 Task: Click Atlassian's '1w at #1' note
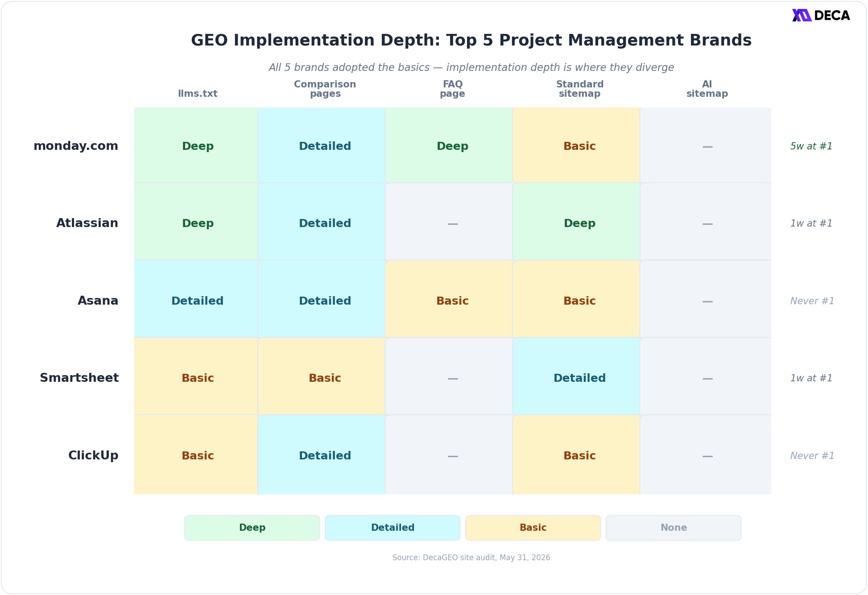click(811, 223)
